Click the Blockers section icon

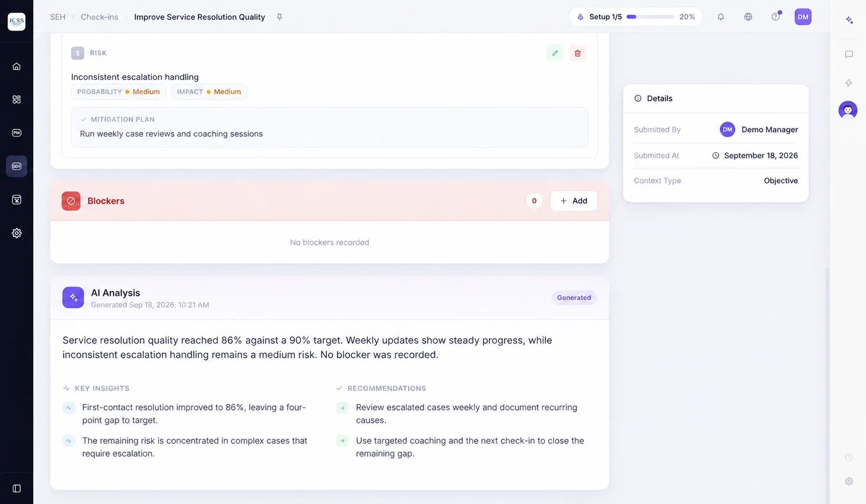pyautogui.click(x=71, y=201)
